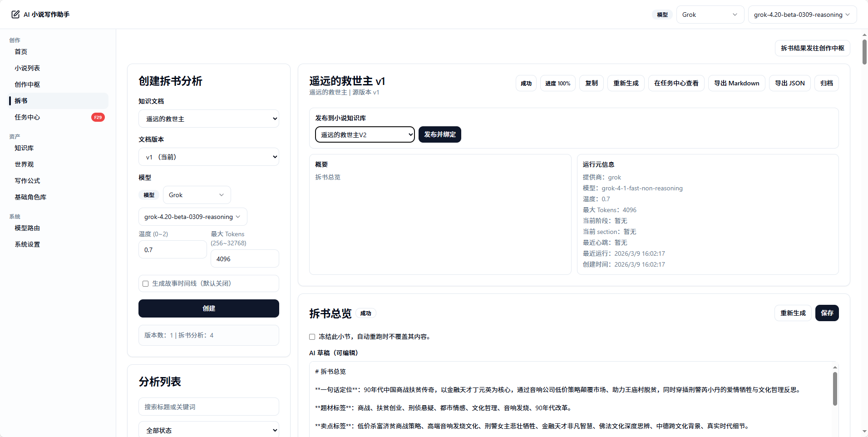Enable 生成故事时间线 checkbox

(145, 283)
